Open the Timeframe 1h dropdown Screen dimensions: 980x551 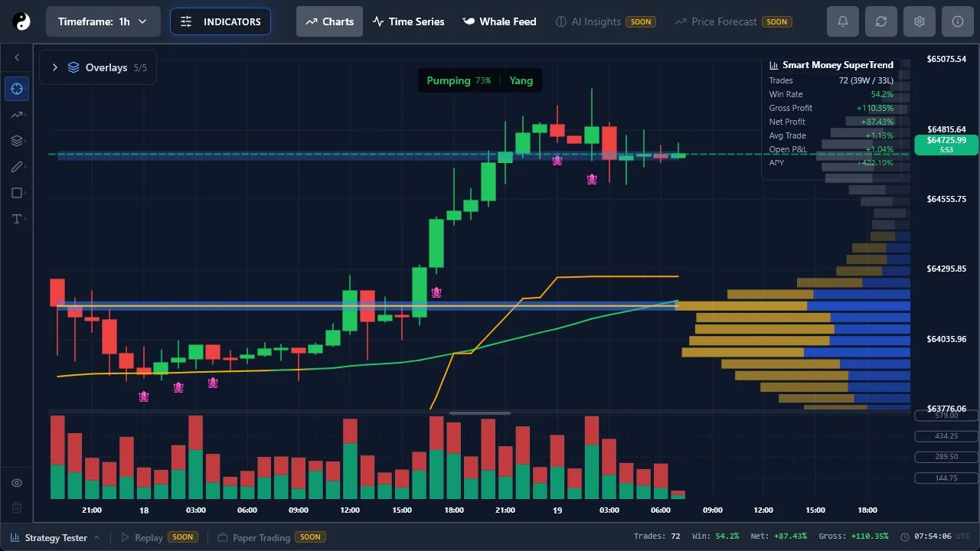pos(103,21)
